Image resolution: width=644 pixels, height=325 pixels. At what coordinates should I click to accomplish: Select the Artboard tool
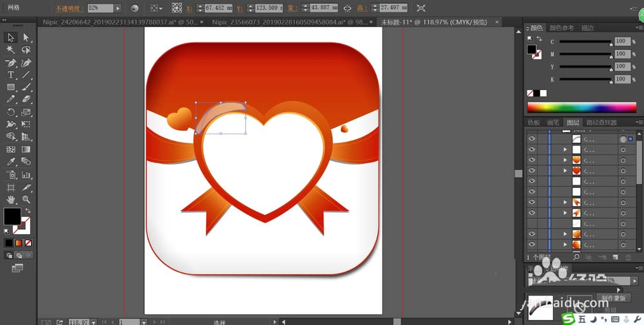(x=11, y=187)
